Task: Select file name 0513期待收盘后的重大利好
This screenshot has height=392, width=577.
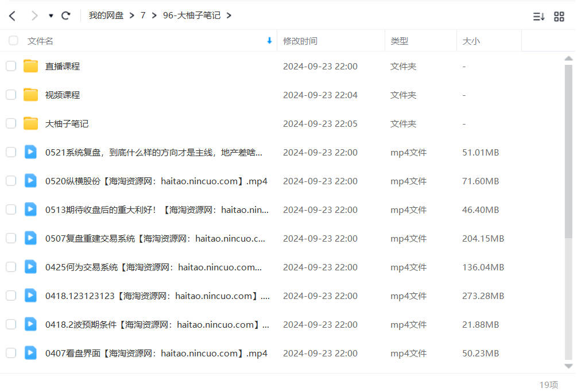Action: tap(157, 209)
